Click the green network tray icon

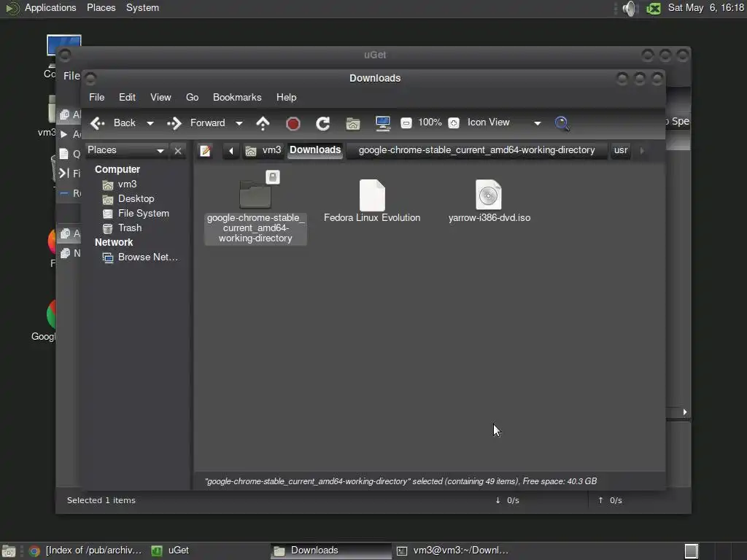click(654, 9)
